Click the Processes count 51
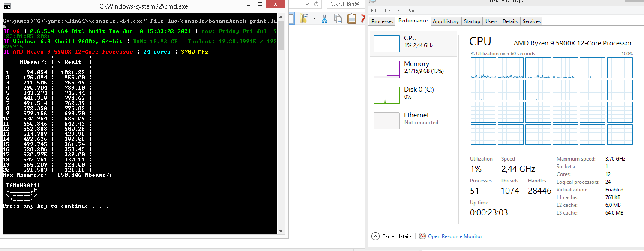This screenshot has width=644, height=251. click(474, 191)
